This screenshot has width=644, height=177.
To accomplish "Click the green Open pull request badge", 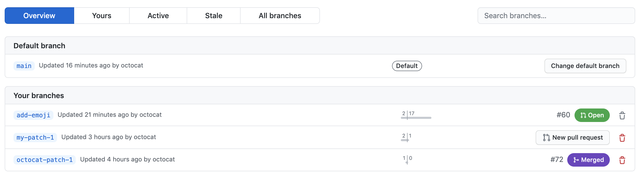I will click(592, 115).
